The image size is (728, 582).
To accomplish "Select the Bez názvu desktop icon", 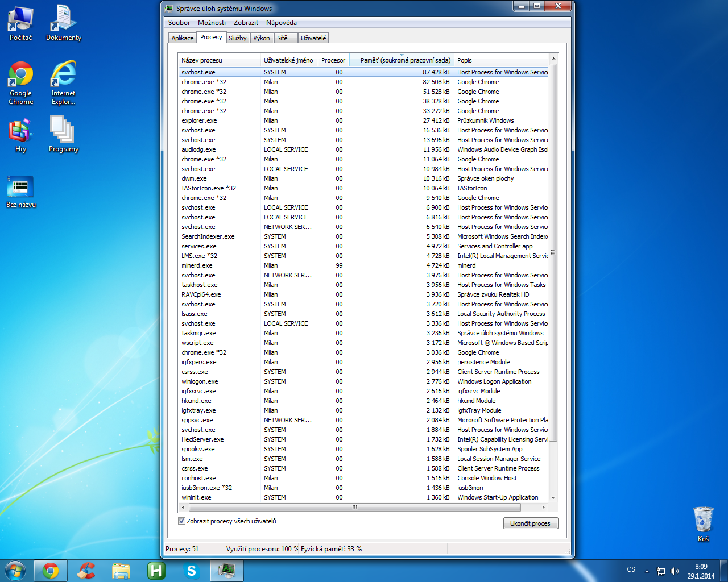I will [21, 192].
